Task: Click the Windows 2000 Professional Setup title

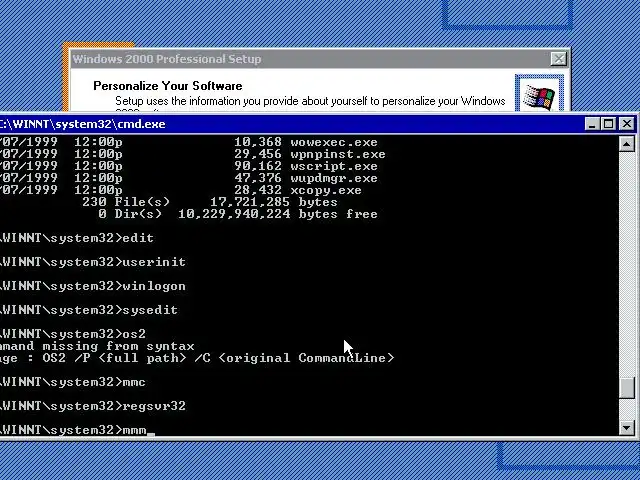Action: coord(167,59)
